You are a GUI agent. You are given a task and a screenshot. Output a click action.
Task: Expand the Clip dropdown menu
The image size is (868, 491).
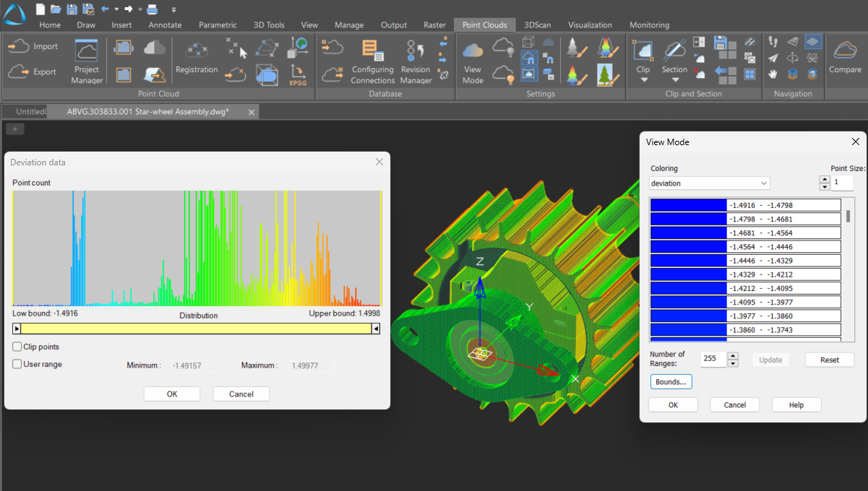[643, 80]
